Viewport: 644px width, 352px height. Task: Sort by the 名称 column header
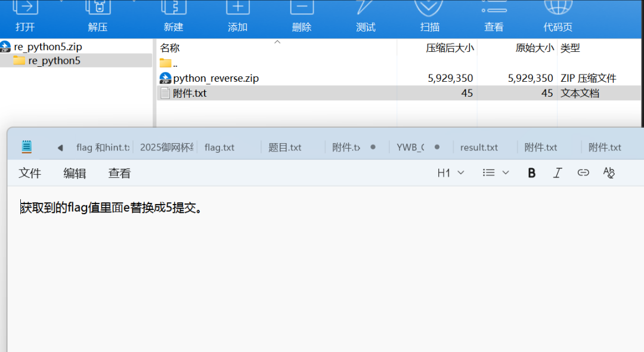point(169,48)
